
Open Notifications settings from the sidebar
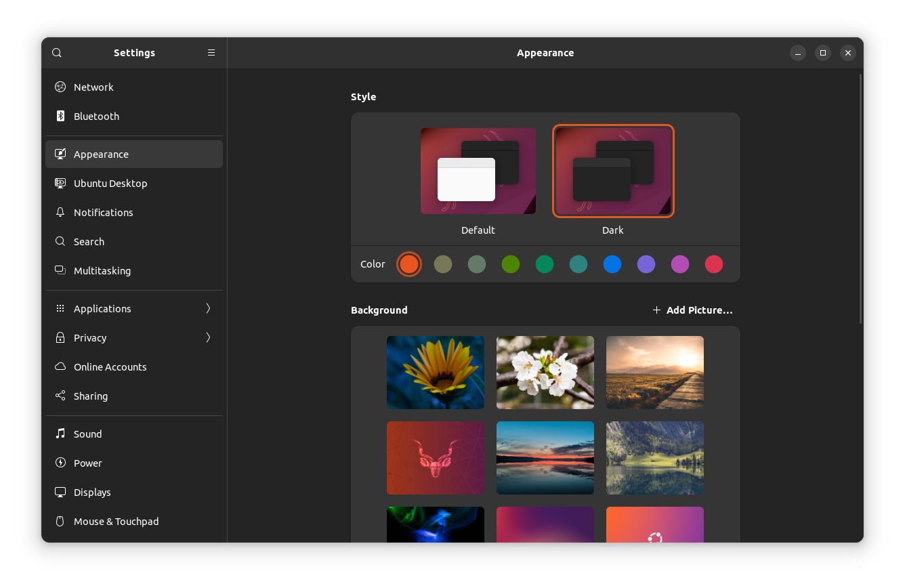[103, 212]
